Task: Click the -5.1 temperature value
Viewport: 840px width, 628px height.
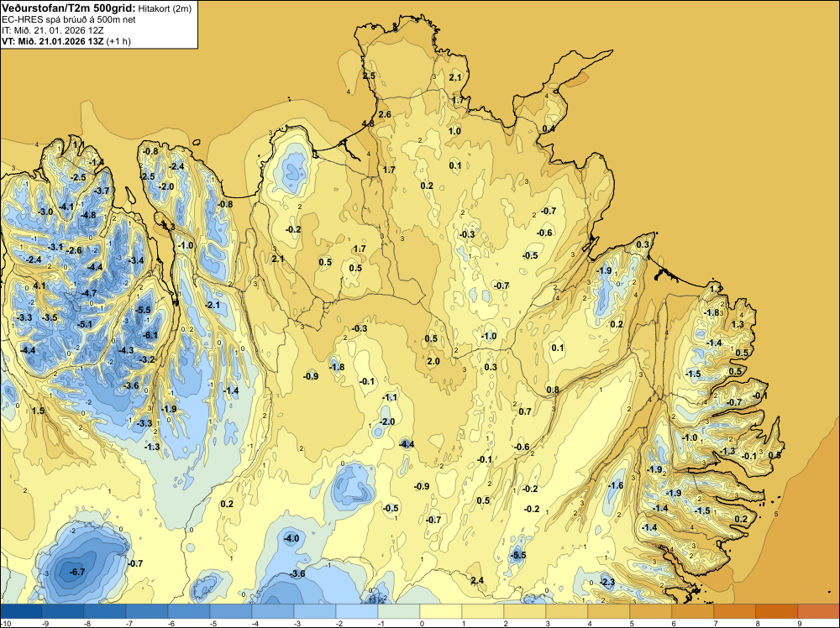Action: [x=85, y=324]
